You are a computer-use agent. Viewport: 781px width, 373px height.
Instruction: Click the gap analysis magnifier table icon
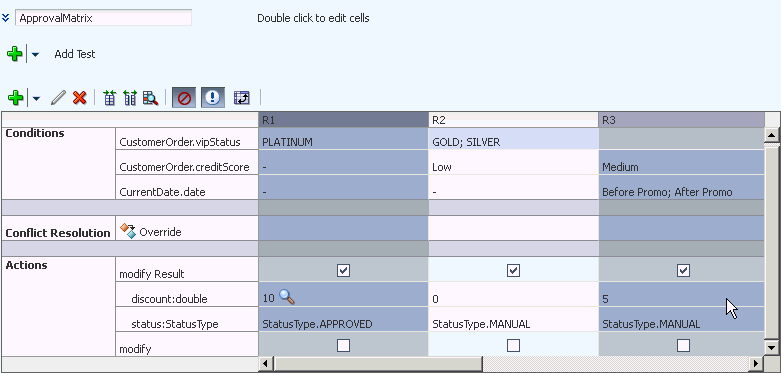click(x=150, y=98)
